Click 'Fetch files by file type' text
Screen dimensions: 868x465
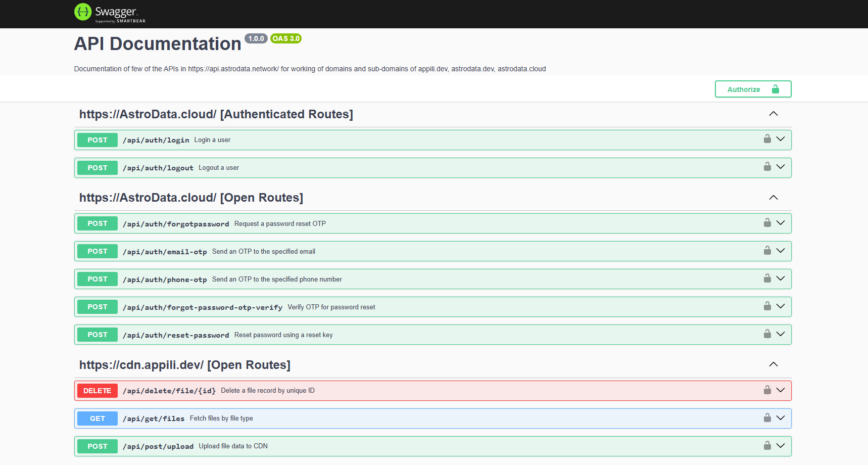click(221, 418)
